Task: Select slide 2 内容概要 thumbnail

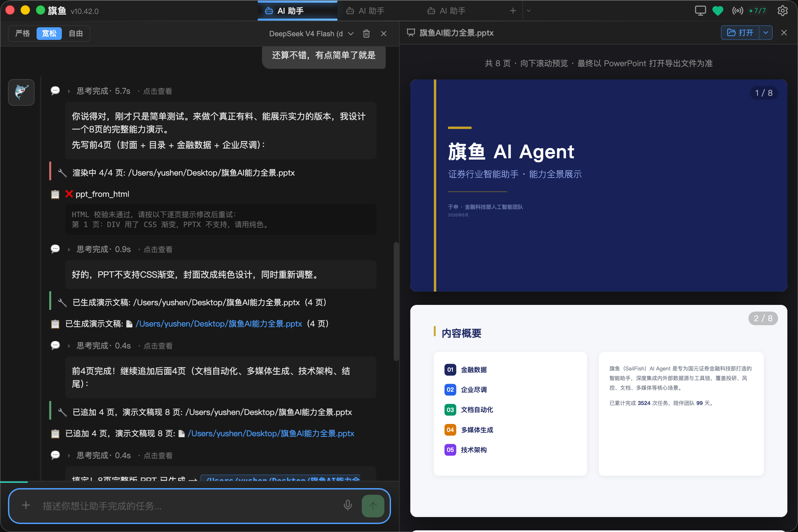Action: coord(598,411)
